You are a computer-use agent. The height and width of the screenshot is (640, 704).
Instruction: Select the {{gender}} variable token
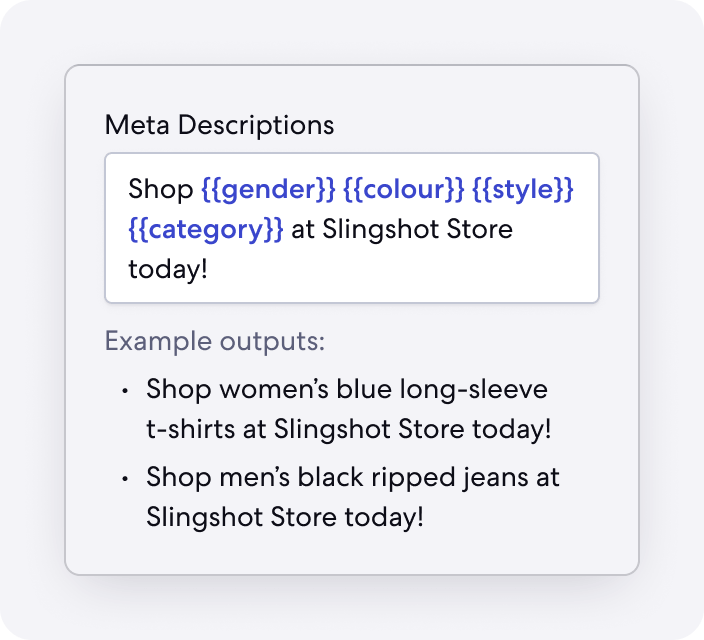pyautogui.click(x=268, y=189)
